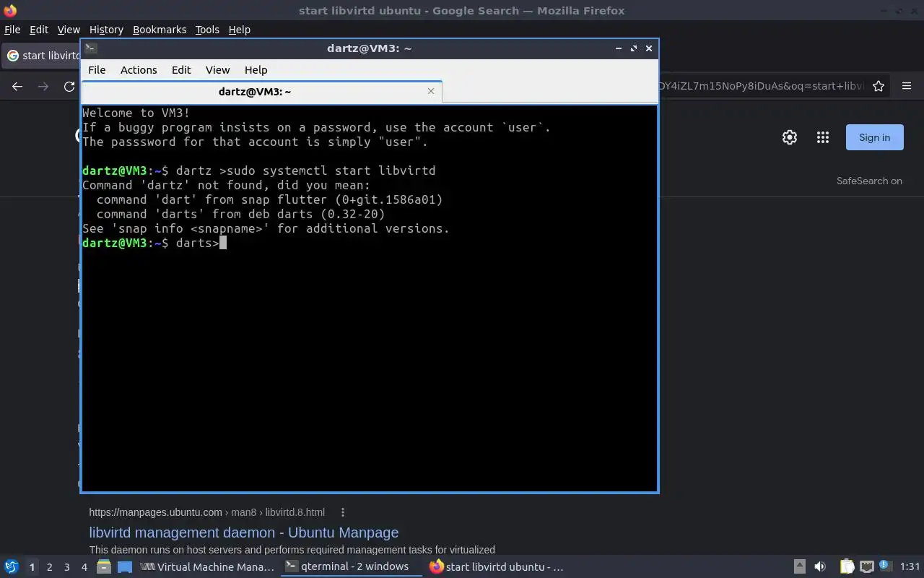Switch to workspace 4
The width and height of the screenshot is (924, 578).
(x=84, y=567)
